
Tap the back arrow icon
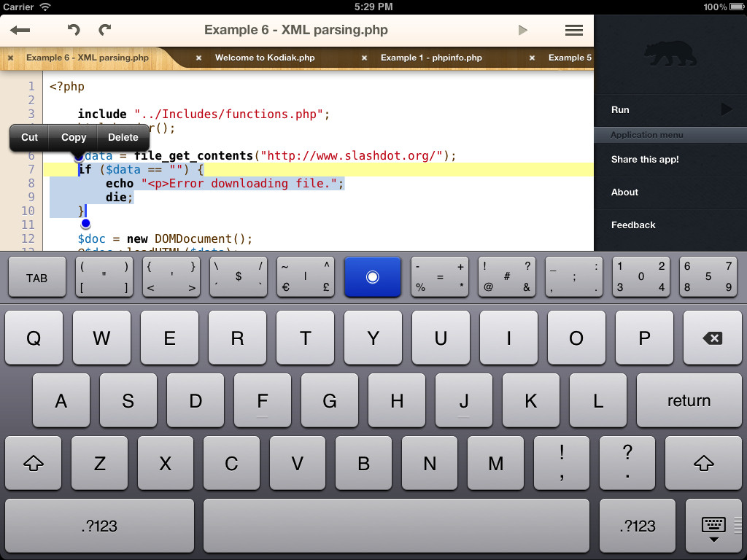[x=20, y=30]
